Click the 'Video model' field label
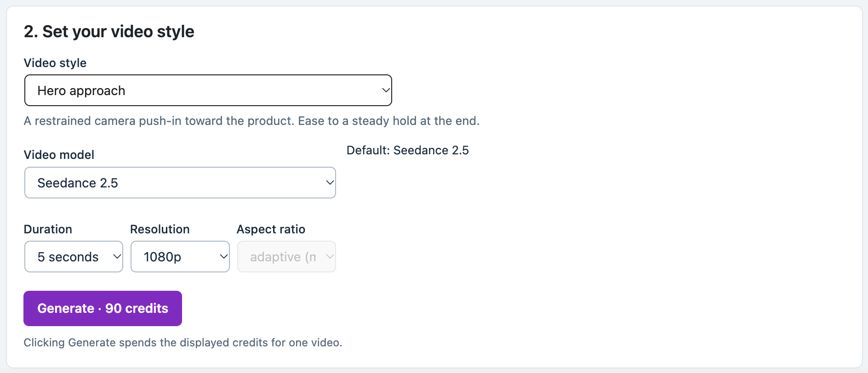Screen dimensions: 868x373 click(x=59, y=155)
